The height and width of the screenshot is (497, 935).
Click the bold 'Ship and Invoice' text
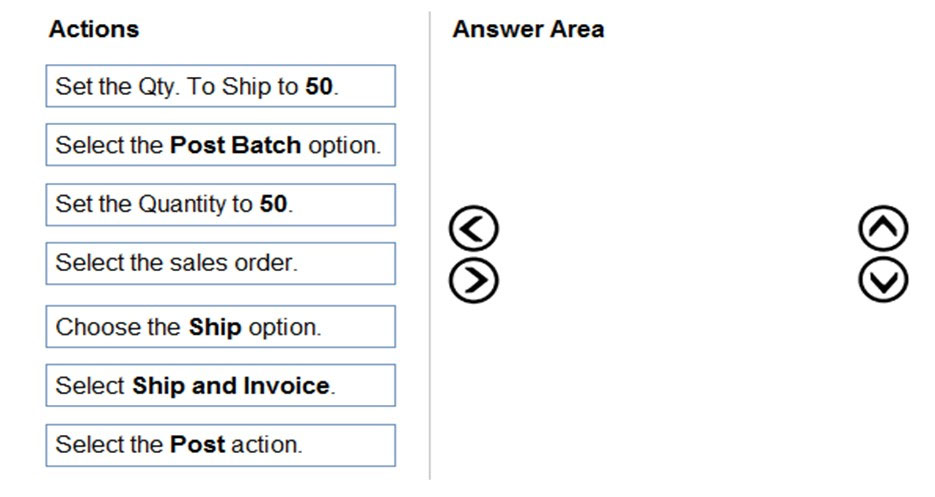click(231, 386)
